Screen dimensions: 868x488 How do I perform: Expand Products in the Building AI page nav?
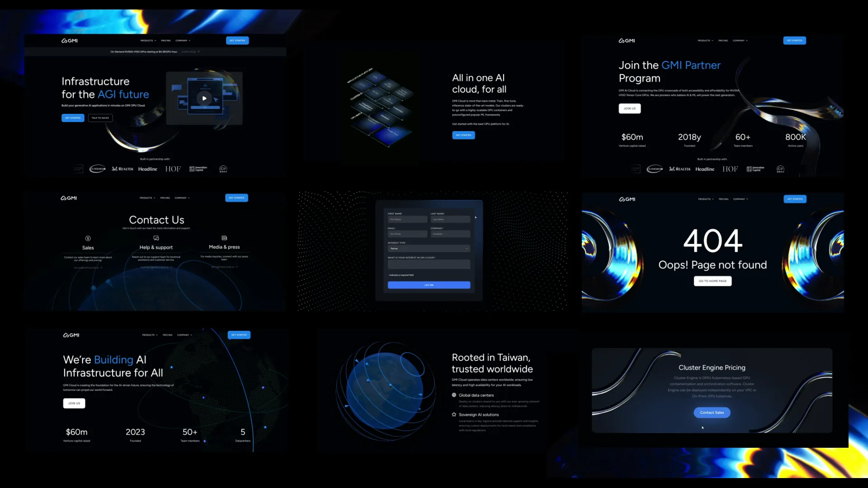pos(150,335)
